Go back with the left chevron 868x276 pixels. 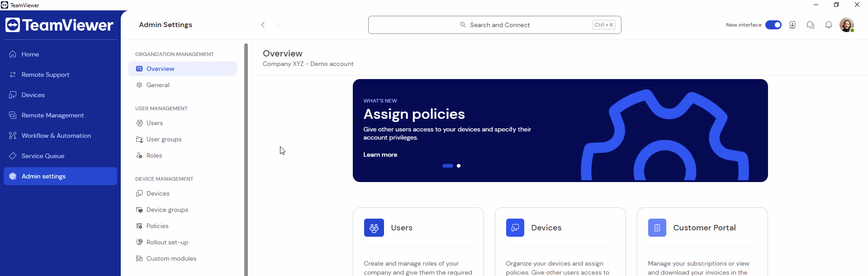263,25
